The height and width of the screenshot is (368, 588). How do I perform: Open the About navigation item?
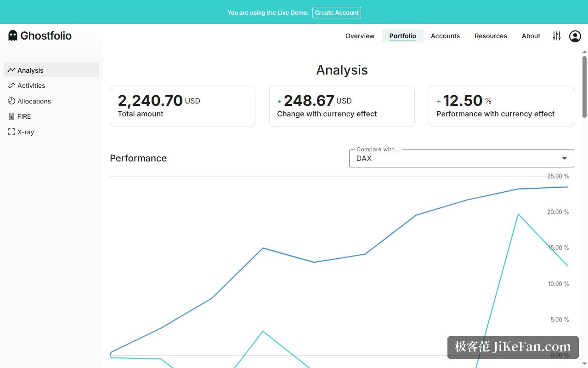531,36
